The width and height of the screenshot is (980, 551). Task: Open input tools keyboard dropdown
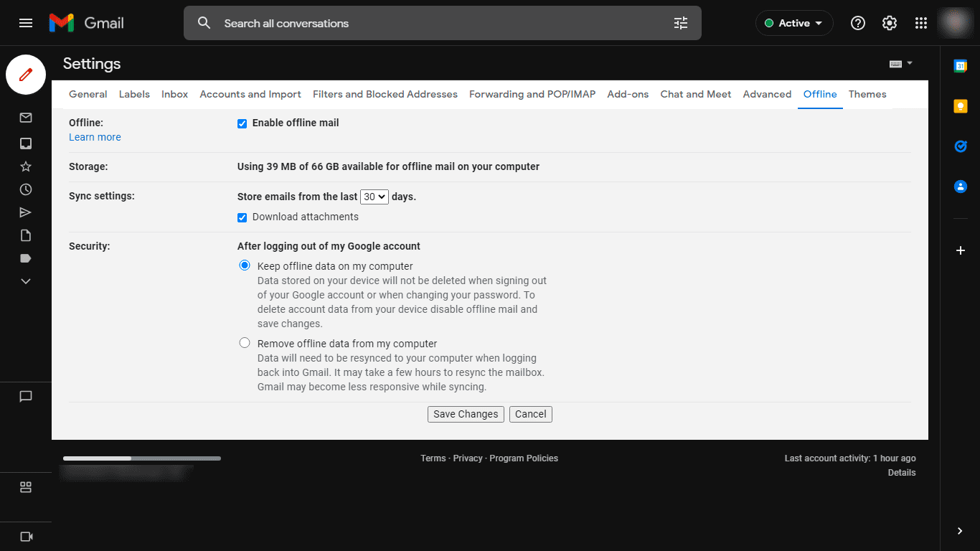pyautogui.click(x=901, y=63)
